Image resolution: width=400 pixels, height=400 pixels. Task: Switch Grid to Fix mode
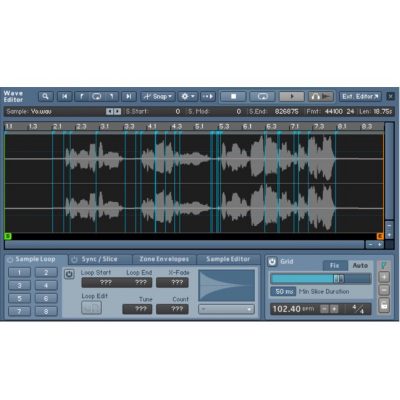coord(335,266)
